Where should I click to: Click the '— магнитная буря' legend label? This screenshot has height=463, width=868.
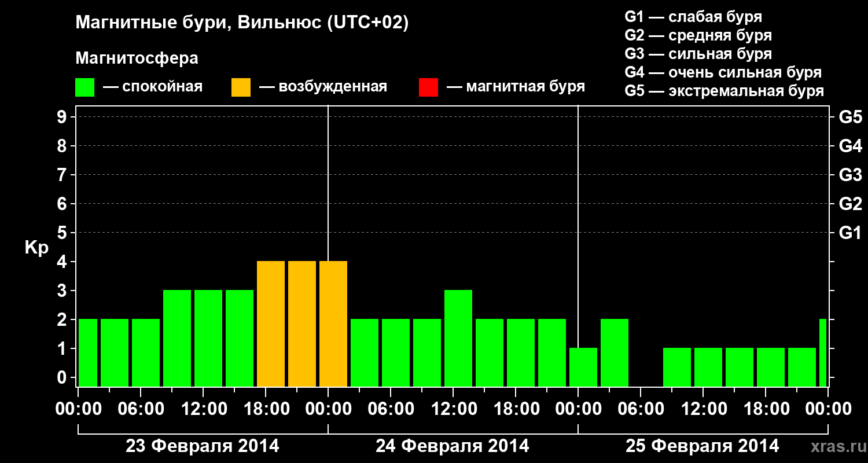[516, 87]
